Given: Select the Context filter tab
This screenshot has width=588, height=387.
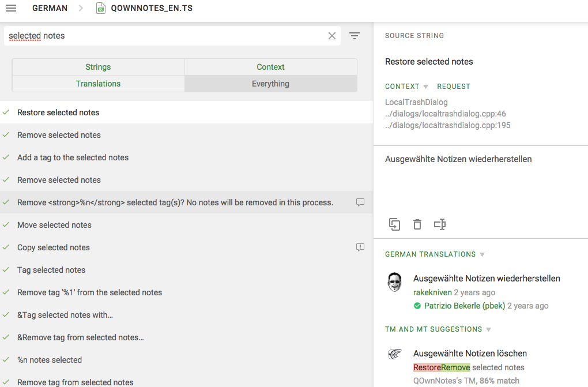Looking at the screenshot, I should coord(270,66).
